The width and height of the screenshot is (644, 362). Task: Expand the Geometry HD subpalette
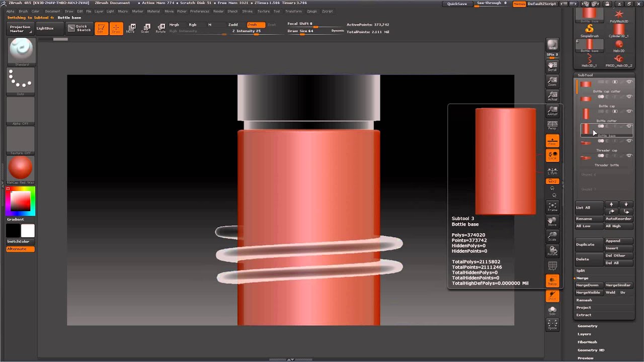[591, 350]
